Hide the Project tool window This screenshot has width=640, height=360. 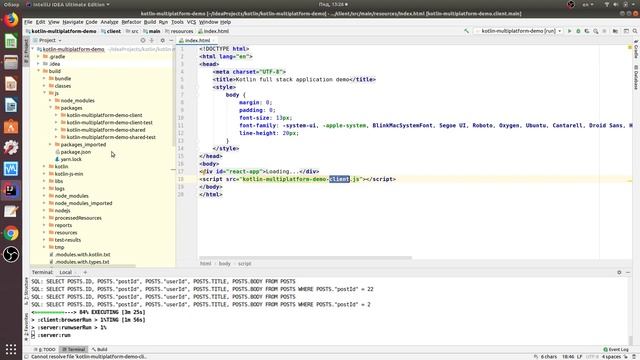pos(171,40)
